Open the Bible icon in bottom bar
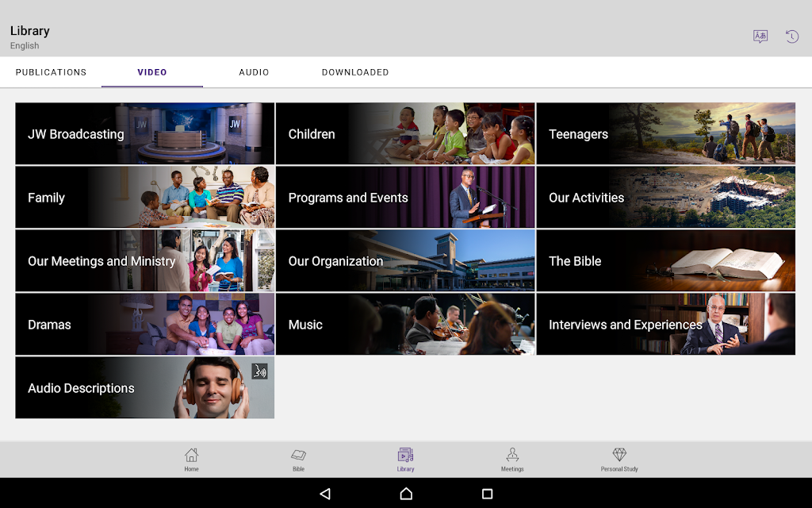The width and height of the screenshot is (812, 508). [x=298, y=459]
